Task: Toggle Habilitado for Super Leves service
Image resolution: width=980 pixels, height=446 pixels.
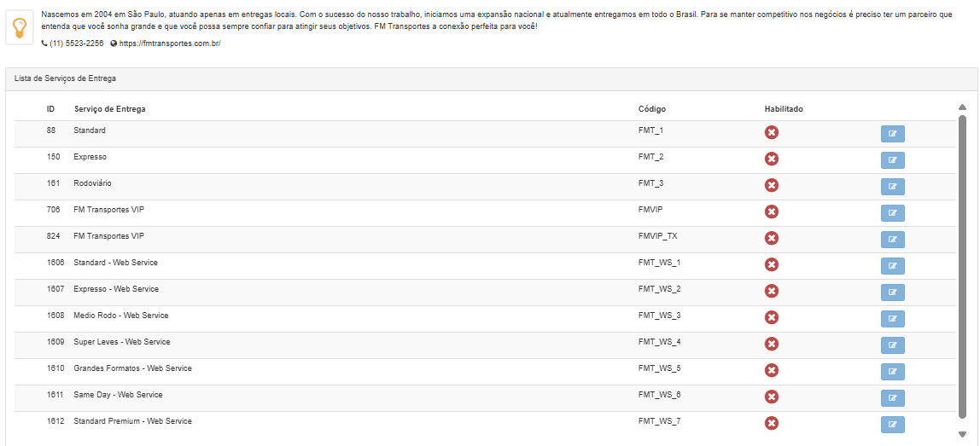Action: 772,344
